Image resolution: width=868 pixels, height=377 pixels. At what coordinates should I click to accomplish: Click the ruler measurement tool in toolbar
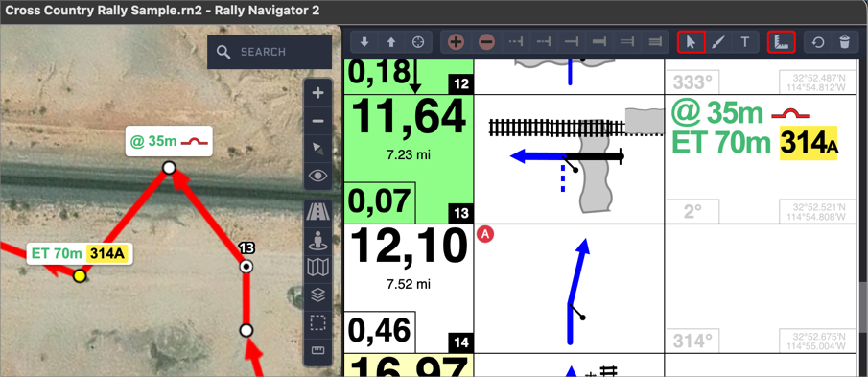[x=781, y=42]
